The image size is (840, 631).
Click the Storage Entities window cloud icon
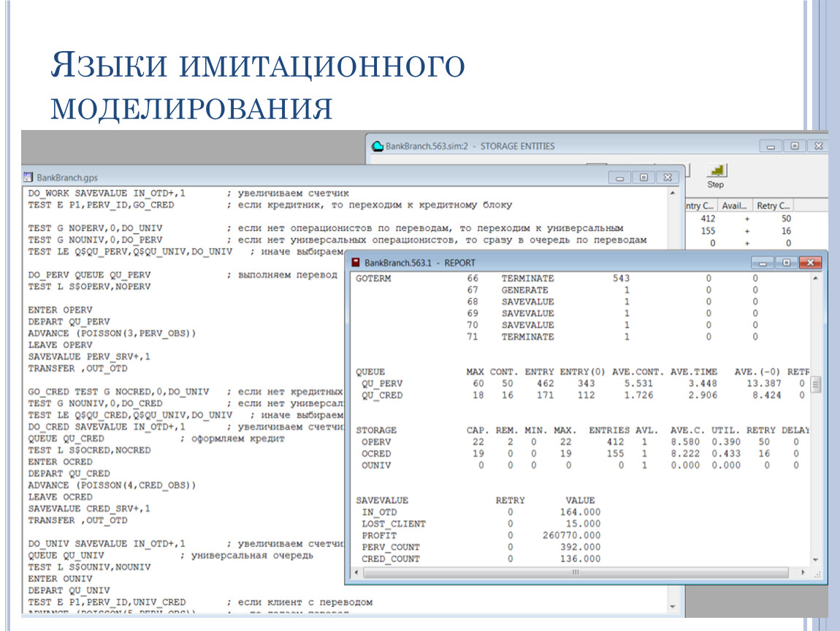click(x=378, y=145)
